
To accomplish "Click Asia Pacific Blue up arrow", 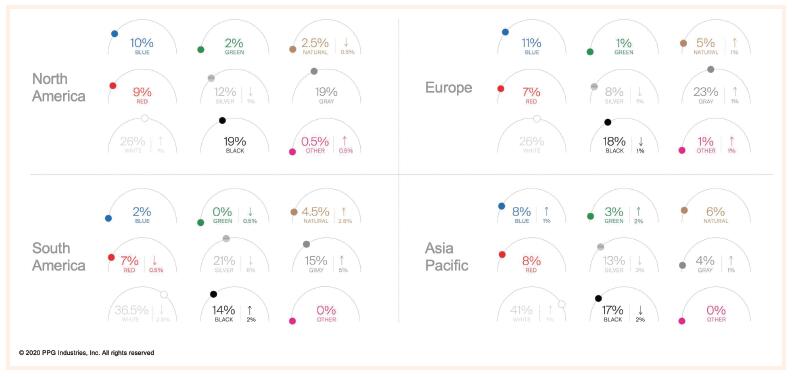I will pyautogui.click(x=547, y=211).
